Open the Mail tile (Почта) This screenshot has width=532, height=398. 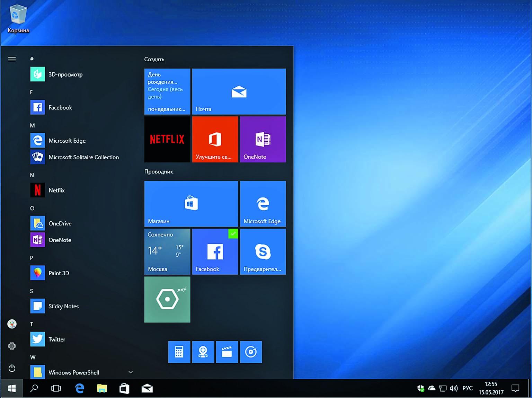[239, 91]
